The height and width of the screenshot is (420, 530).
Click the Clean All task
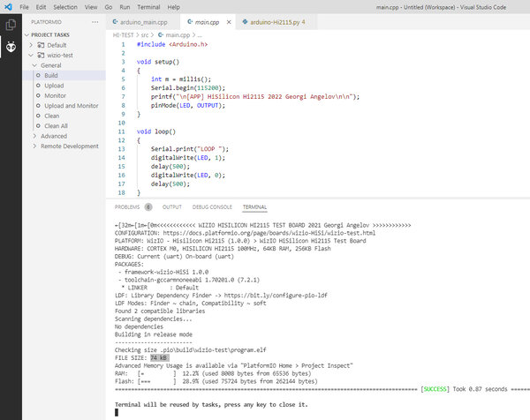[x=57, y=126]
